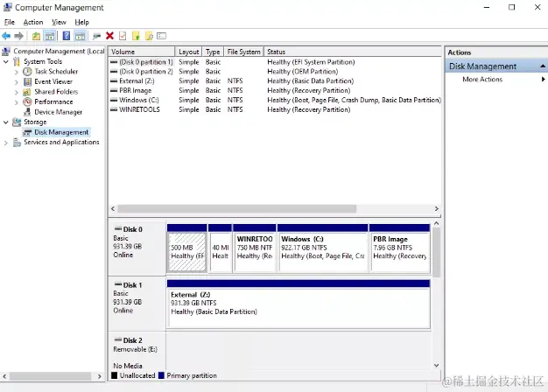Open the Action menu
The image size is (548, 392).
(x=33, y=22)
